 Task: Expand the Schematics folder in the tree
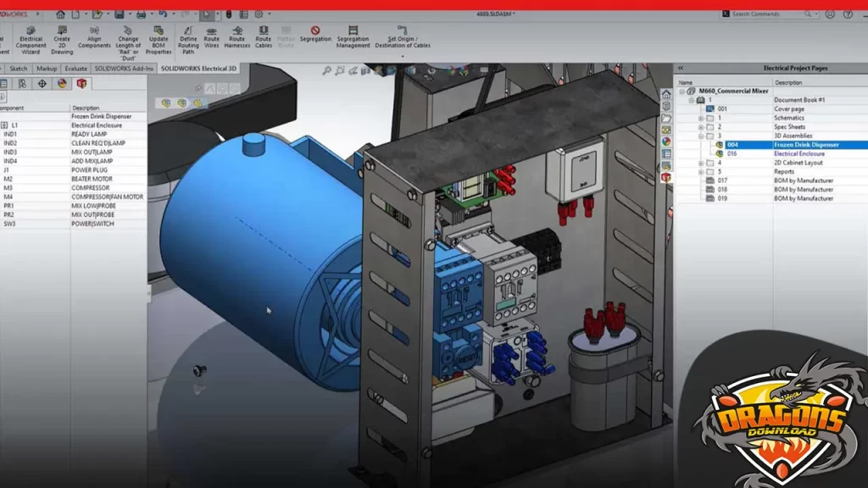click(x=700, y=118)
